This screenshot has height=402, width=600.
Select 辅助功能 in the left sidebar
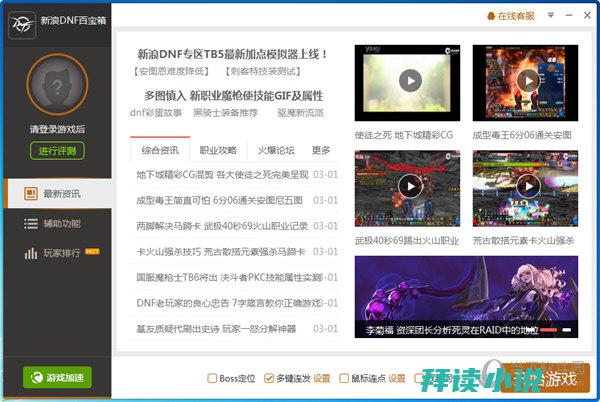(x=57, y=223)
